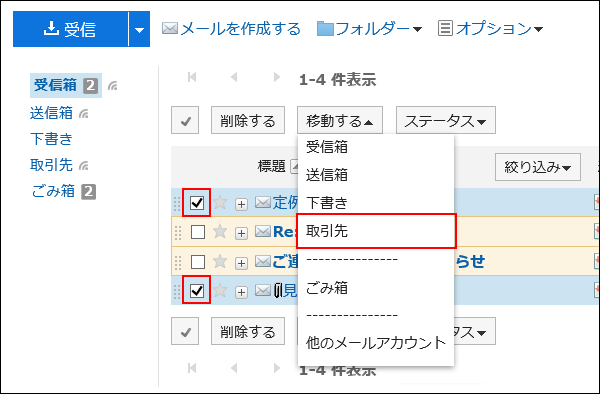Grab drag handle of Re: mail row
Screen dimensions: 600x394
178,233
